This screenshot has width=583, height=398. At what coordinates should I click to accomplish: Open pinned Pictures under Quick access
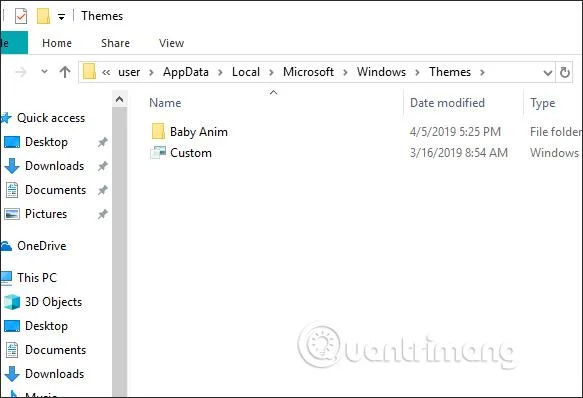point(46,214)
